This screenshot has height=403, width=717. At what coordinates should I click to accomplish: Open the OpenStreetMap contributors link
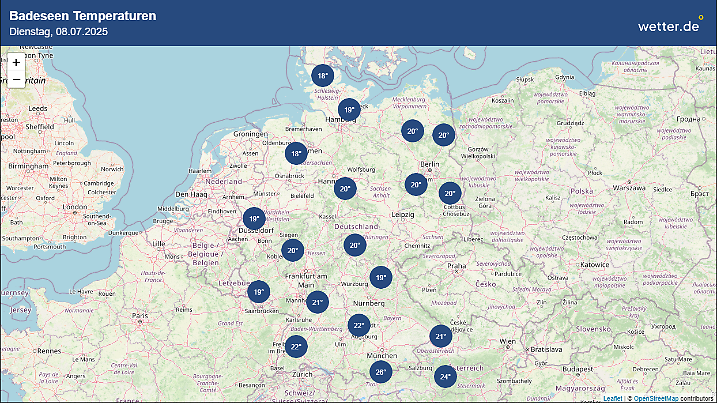pyautogui.click(x=670, y=398)
